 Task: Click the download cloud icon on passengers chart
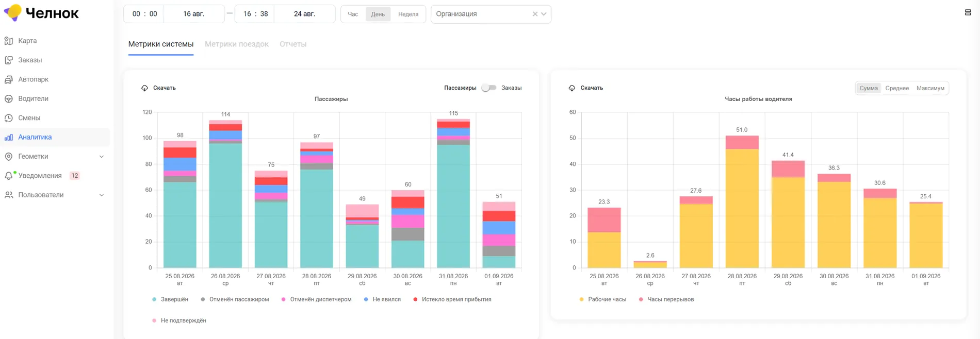[144, 88]
